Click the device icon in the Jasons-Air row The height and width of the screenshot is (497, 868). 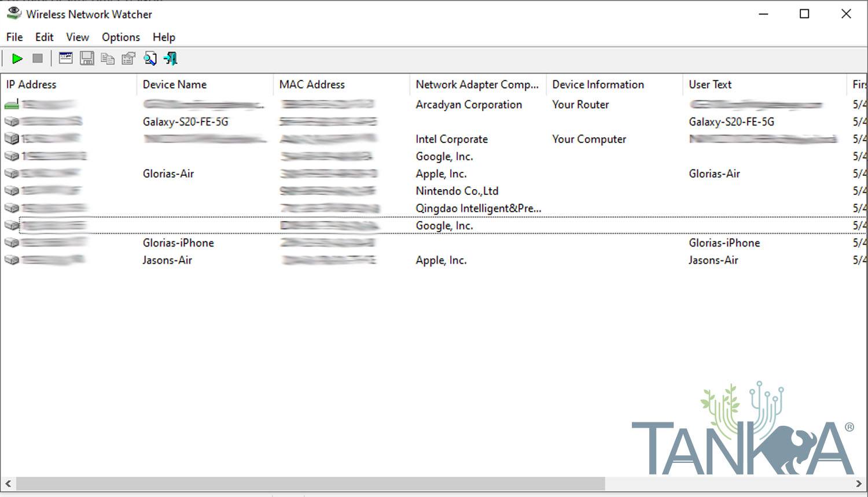12,260
